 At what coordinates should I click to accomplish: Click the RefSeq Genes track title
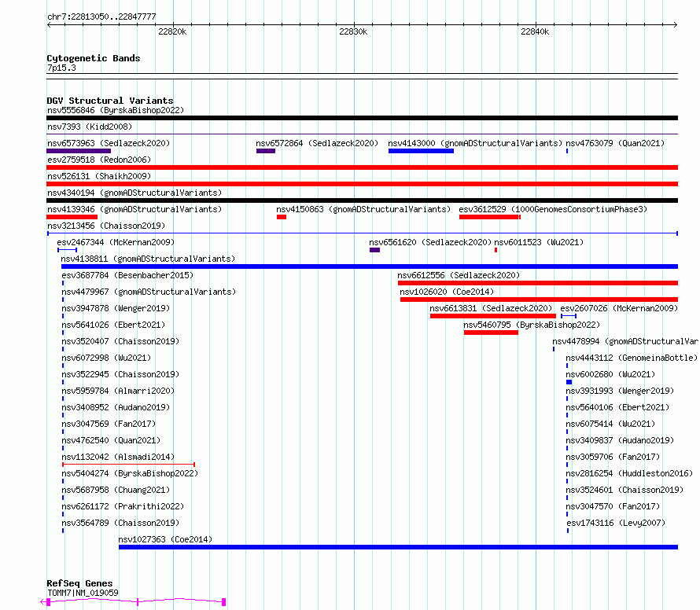(x=80, y=583)
